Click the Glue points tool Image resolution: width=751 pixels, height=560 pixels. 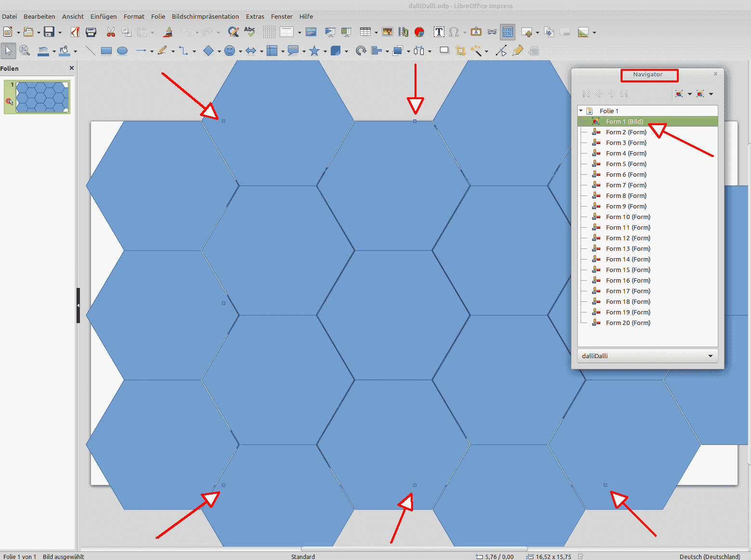click(x=518, y=51)
